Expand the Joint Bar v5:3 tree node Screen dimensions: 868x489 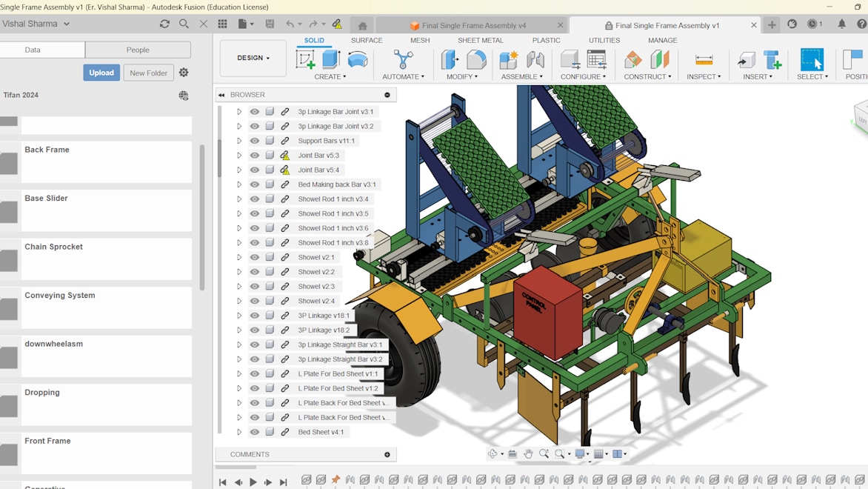coord(239,156)
